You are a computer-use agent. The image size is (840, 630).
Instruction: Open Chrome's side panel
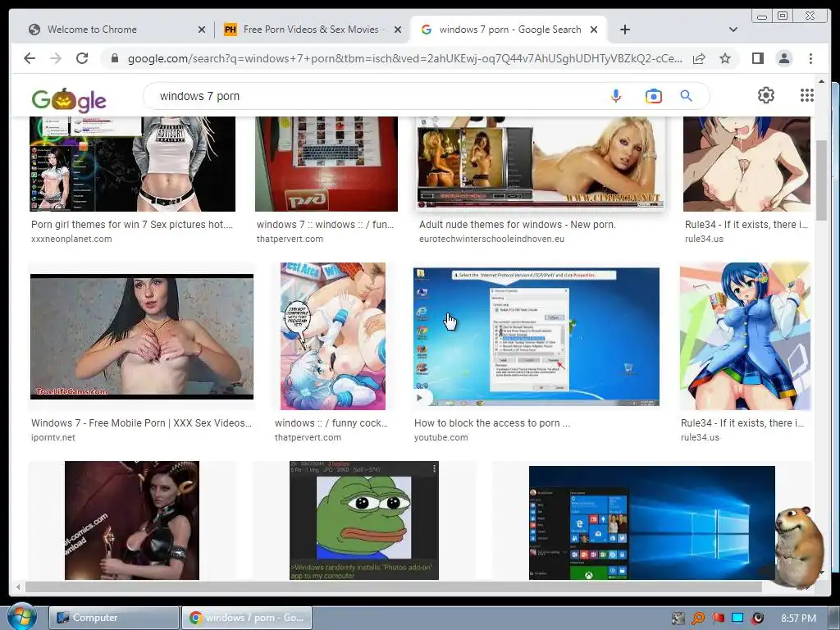tap(757, 58)
